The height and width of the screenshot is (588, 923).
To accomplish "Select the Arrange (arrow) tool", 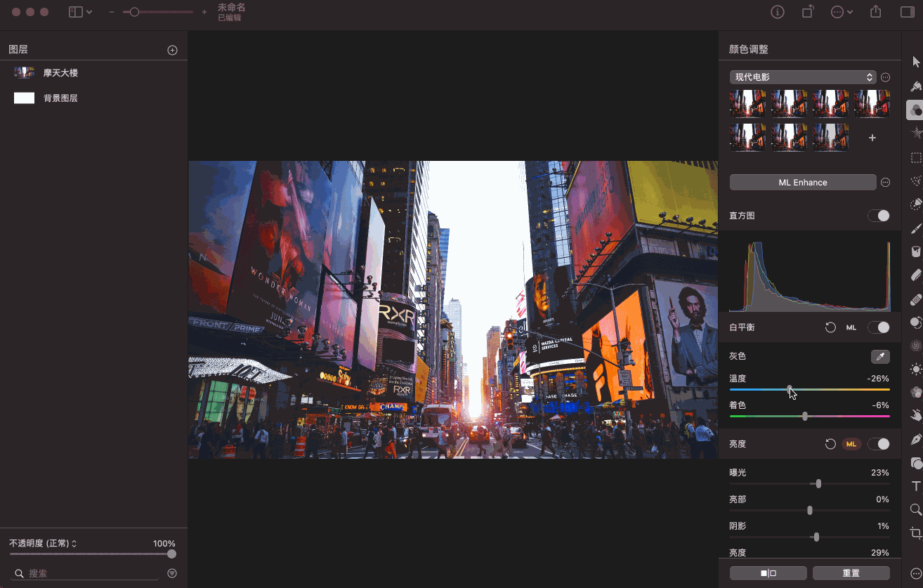I will [x=916, y=63].
